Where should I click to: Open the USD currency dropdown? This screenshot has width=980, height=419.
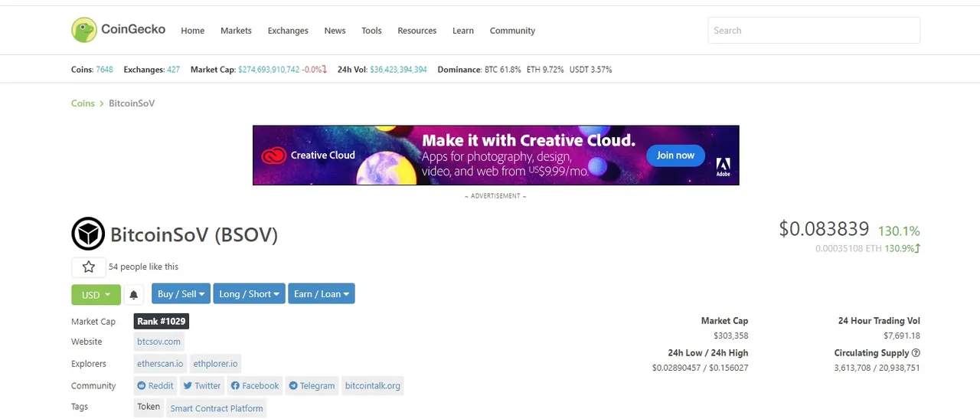point(96,294)
